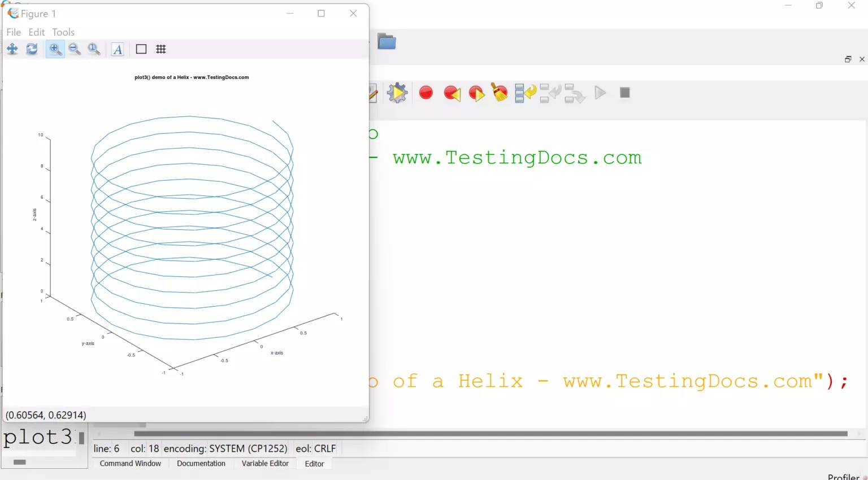
Task: Open the Tools menu in Figure 1
Action: (63, 32)
